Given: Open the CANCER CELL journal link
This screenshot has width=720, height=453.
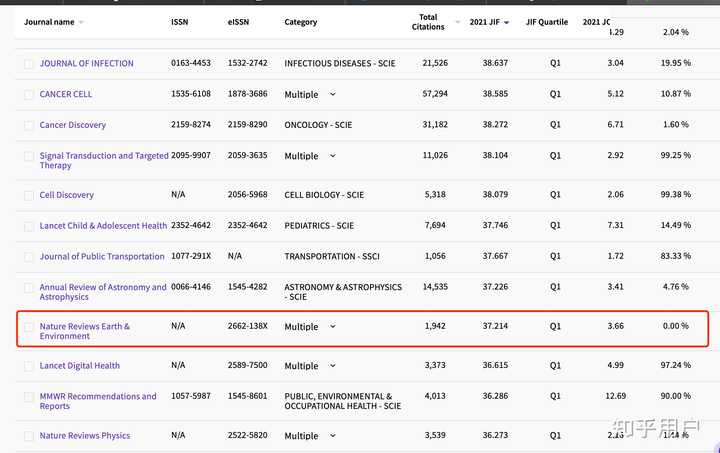Looking at the screenshot, I should [x=66, y=95].
